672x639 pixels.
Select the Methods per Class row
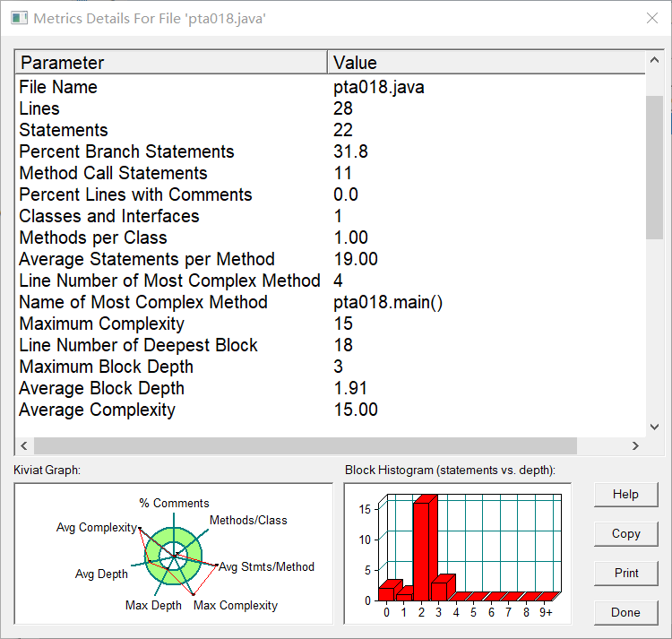pyautogui.click(x=331, y=237)
